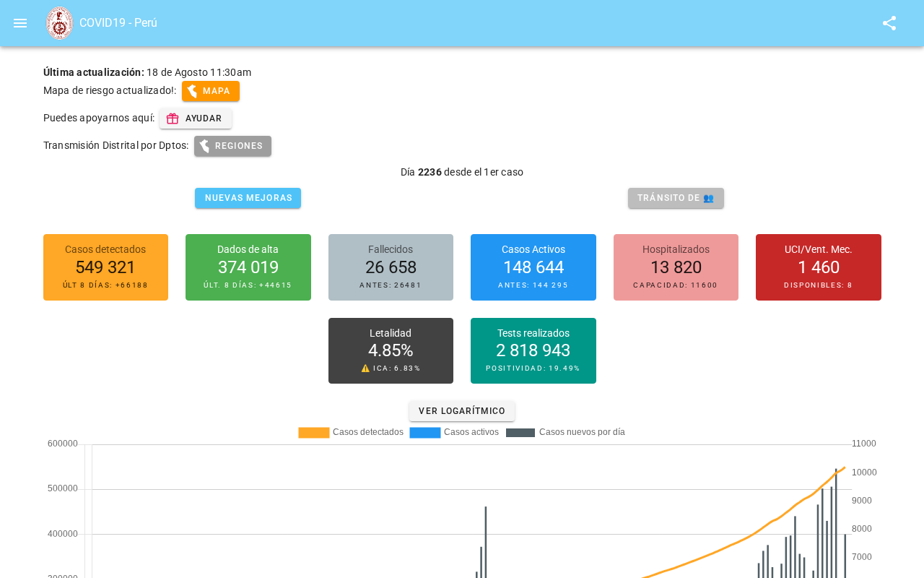Open the hamburger navigation menu

coord(20,23)
